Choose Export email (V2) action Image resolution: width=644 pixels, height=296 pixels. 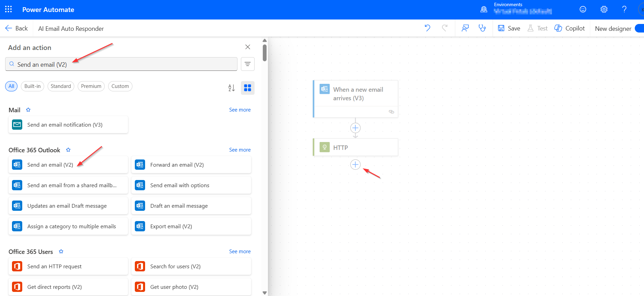coord(191,226)
